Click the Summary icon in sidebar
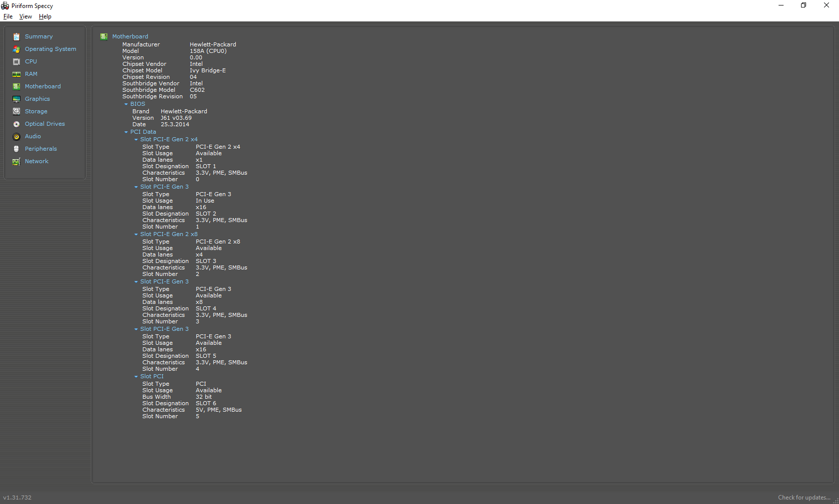The image size is (839, 504). tap(16, 36)
